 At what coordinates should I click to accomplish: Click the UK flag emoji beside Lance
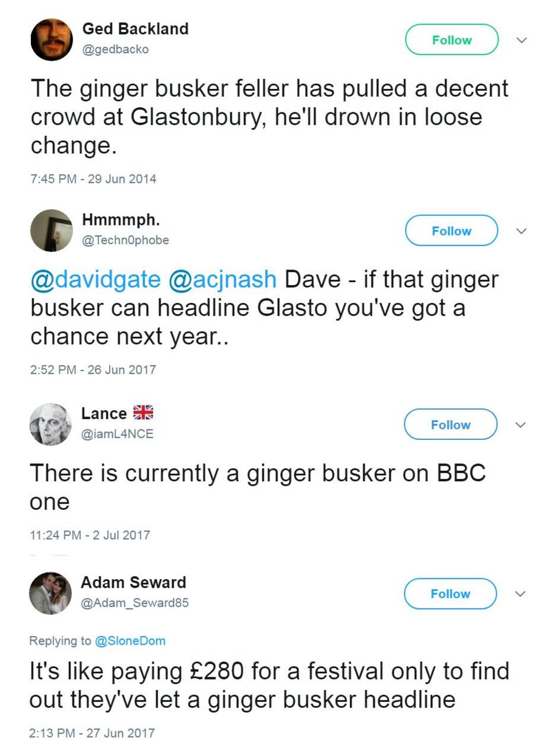pos(143,412)
